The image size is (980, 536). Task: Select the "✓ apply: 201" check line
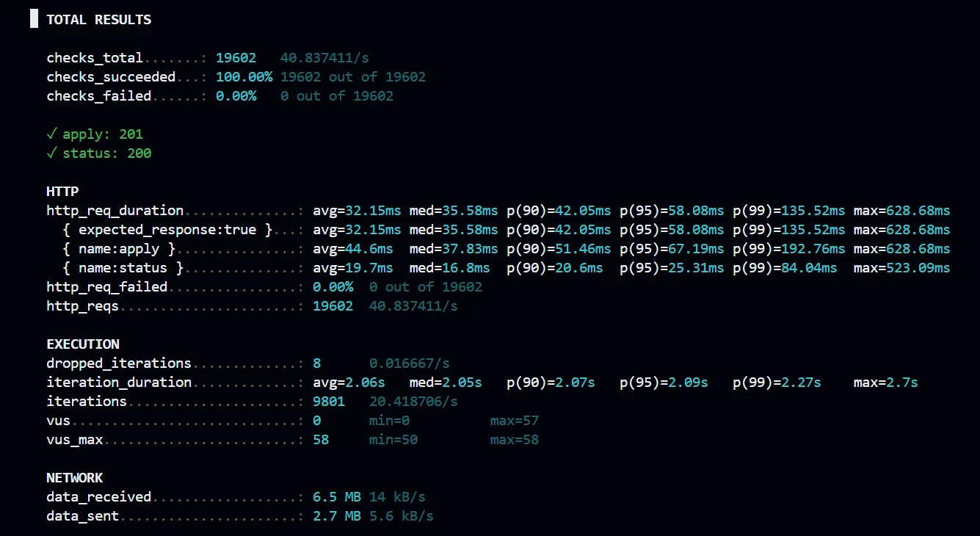pos(95,134)
